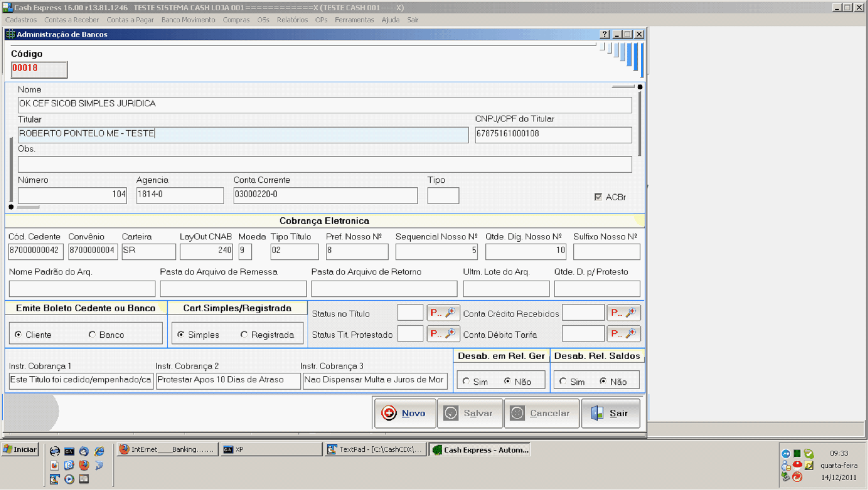Click the Sair button to exit the form
Image resolution: width=868 pixels, height=490 pixels.
(611, 413)
